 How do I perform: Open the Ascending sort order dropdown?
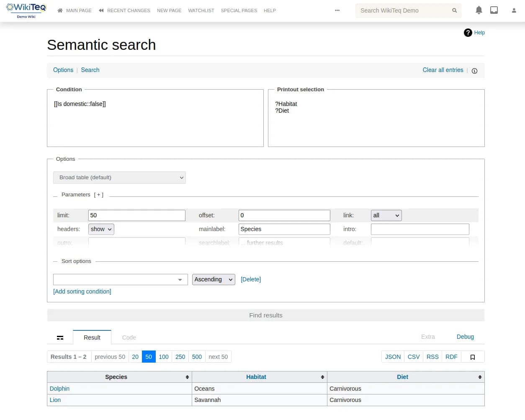tap(214, 279)
